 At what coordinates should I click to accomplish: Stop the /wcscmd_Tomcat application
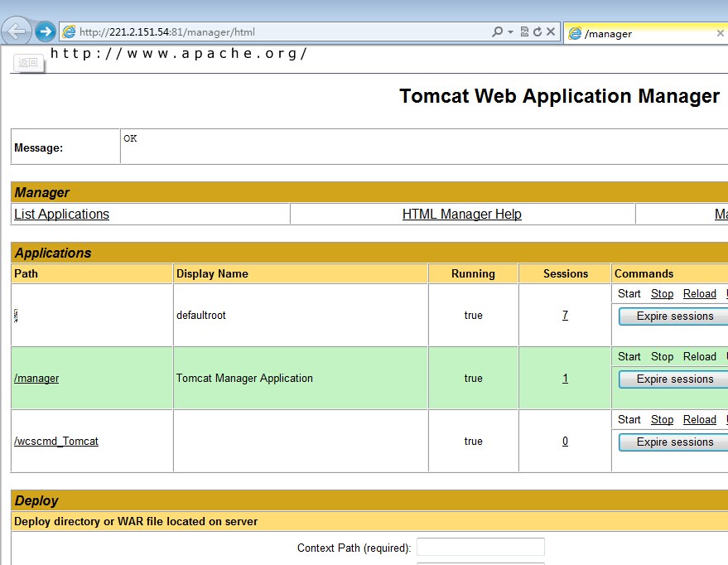click(662, 420)
